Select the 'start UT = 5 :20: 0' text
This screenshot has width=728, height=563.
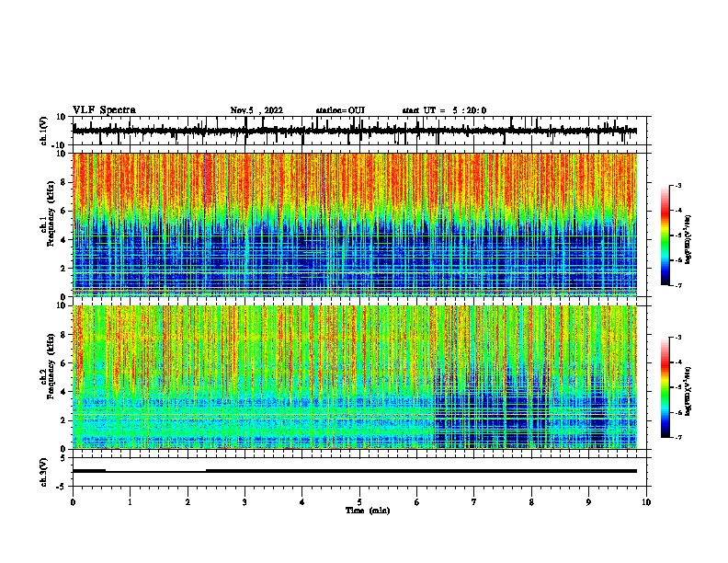[x=444, y=110]
